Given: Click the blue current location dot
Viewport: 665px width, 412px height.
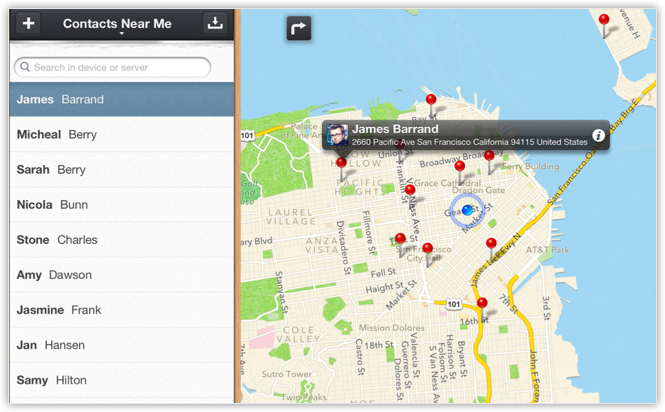Looking at the screenshot, I should (466, 211).
